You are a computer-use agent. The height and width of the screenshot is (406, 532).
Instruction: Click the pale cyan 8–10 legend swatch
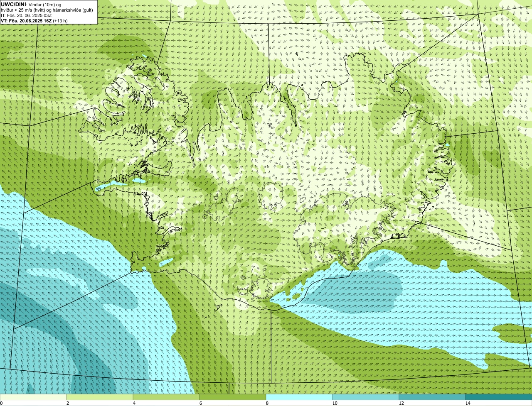299,397
